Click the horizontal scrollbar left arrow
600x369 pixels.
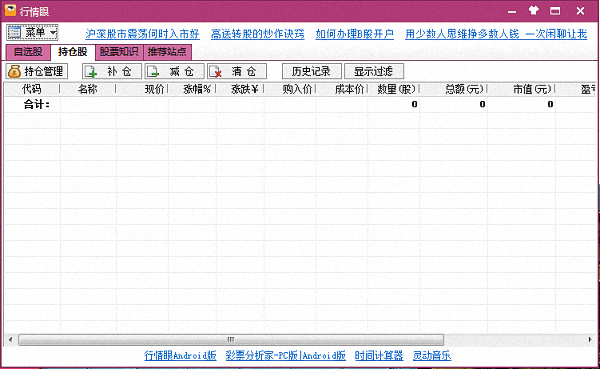coord(10,340)
